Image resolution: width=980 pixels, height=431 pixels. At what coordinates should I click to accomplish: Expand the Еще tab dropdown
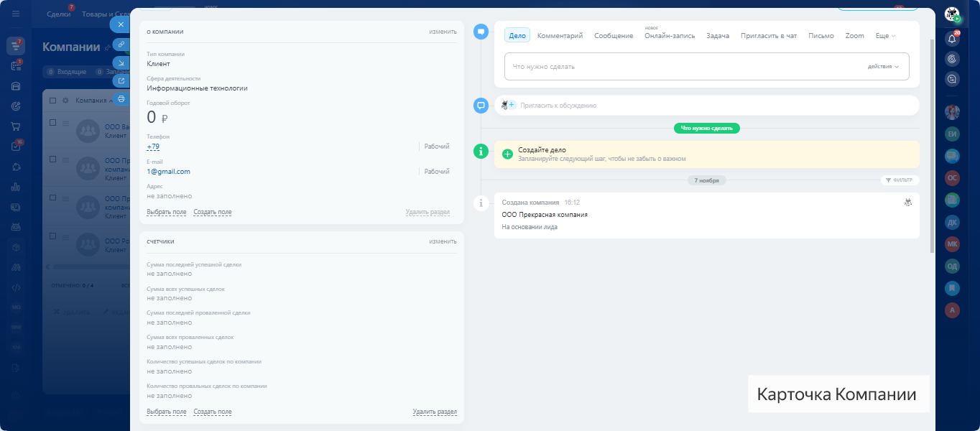885,36
